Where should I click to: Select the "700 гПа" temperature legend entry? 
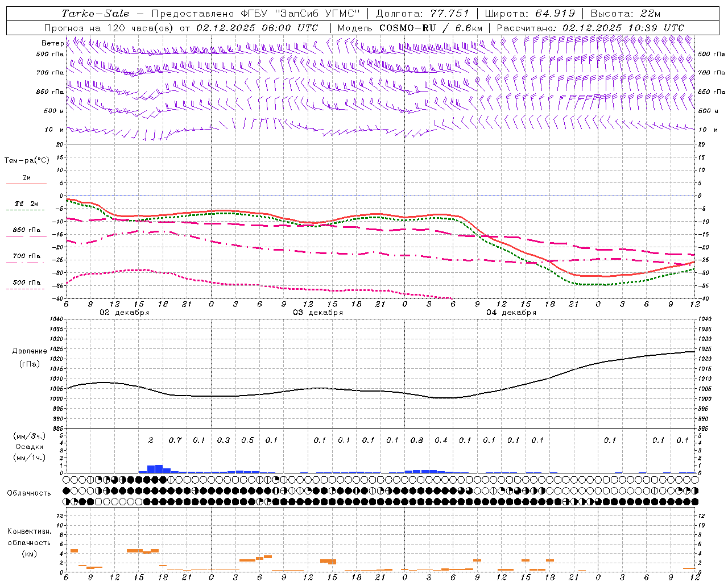(x=27, y=256)
